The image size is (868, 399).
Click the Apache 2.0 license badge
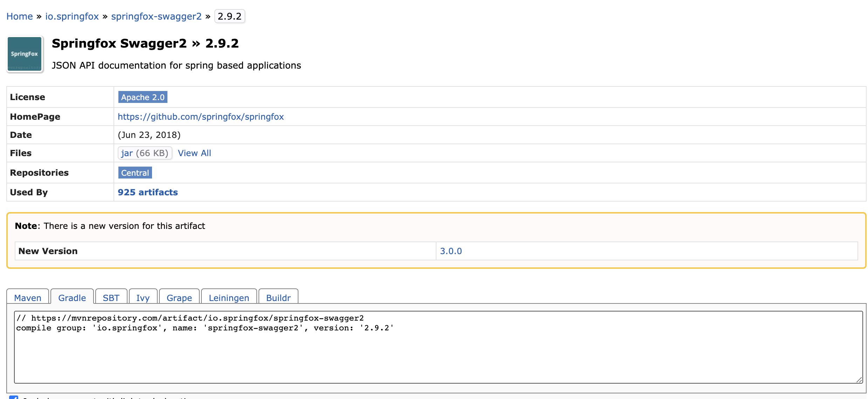[x=143, y=97]
